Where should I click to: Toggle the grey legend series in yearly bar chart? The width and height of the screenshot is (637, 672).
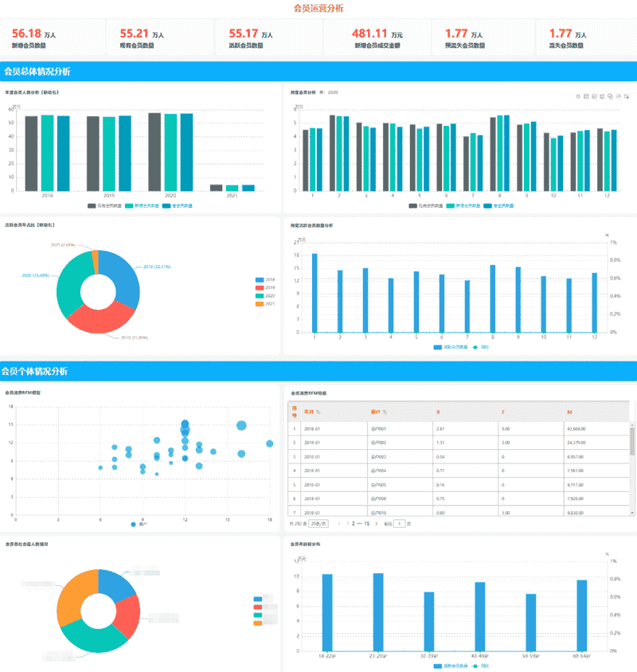pos(104,205)
